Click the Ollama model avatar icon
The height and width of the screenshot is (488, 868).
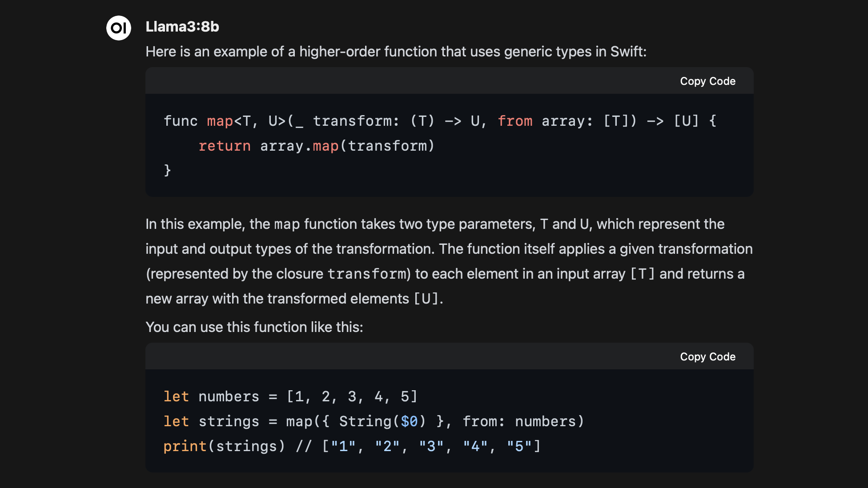(x=119, y=28)
